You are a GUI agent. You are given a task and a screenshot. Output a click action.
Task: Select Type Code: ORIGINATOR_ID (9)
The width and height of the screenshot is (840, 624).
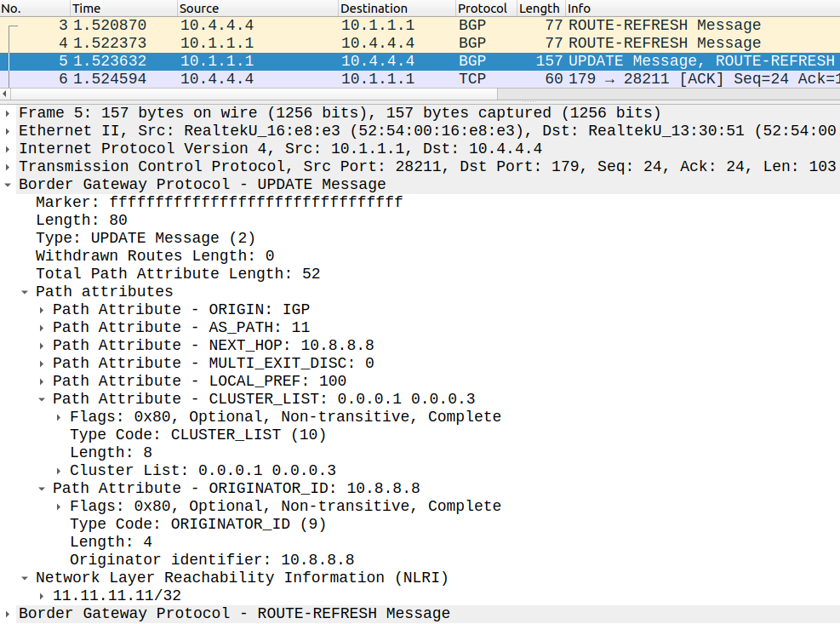click(x=197, y=524)
